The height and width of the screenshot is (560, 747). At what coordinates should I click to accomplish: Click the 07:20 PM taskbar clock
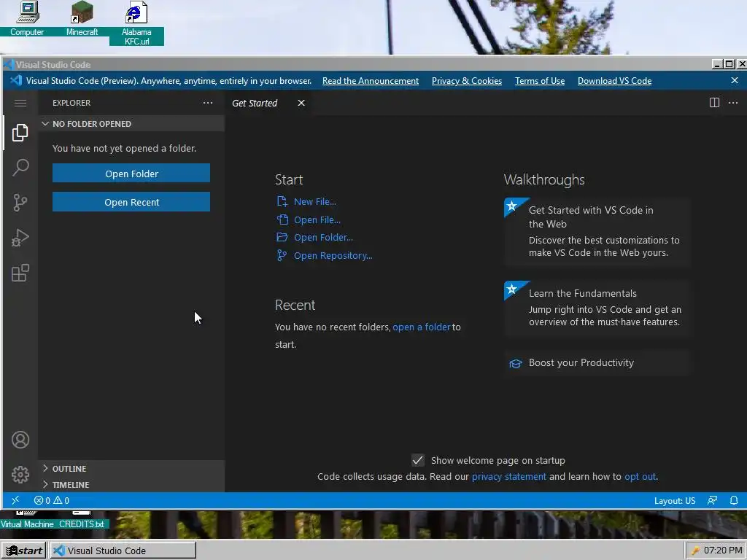(723, 551)
